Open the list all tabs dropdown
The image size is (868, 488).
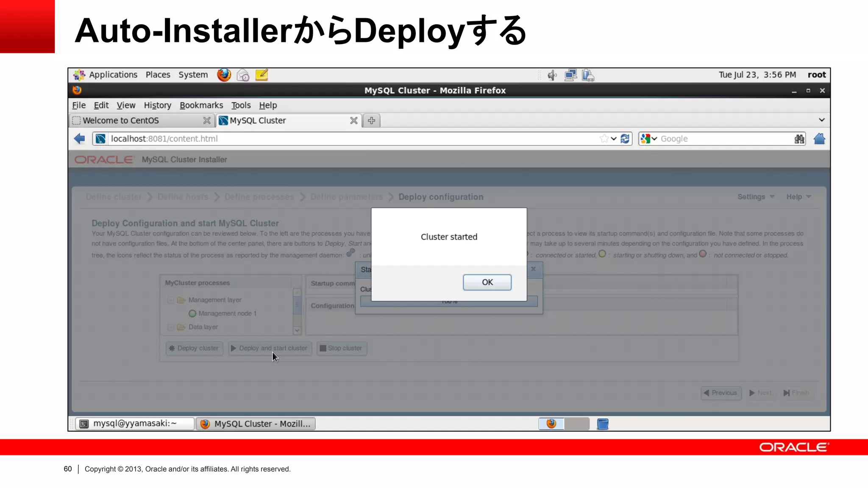coord(821,120)
